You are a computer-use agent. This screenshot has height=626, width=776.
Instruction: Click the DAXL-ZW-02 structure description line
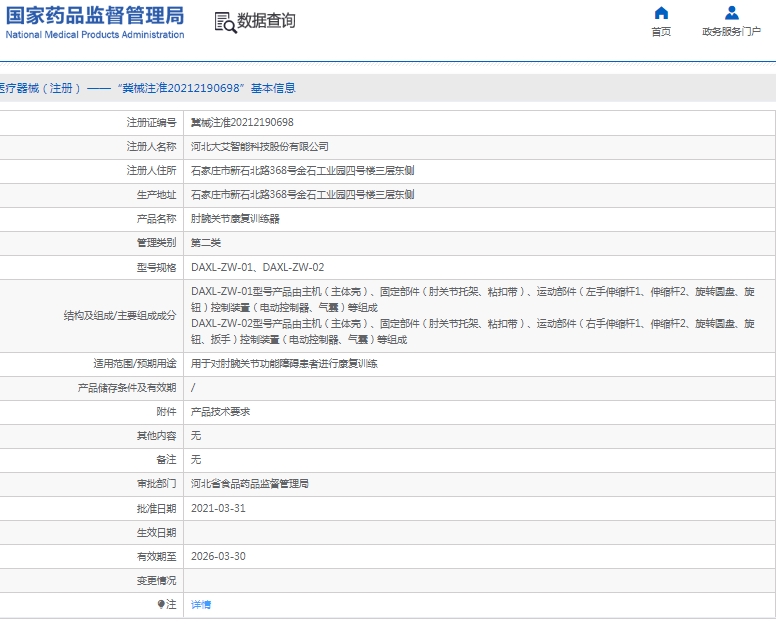473,332
